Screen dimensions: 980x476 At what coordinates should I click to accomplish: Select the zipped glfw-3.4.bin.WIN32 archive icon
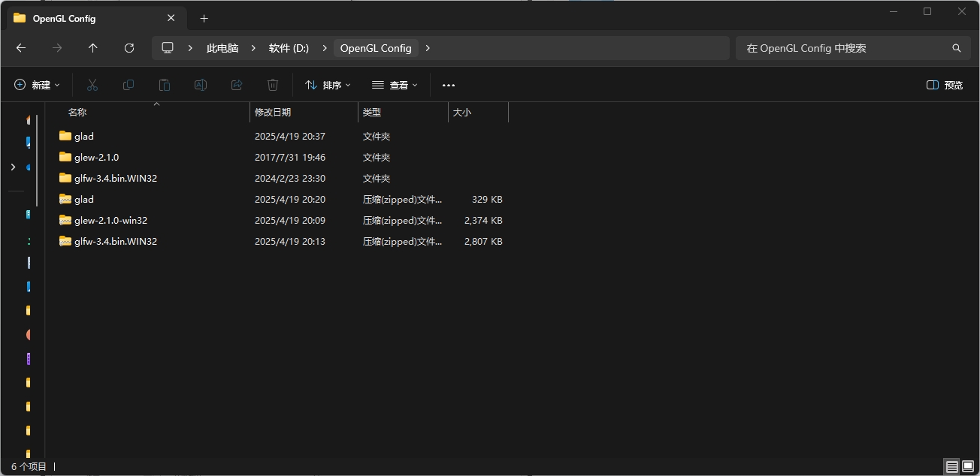[65, 241]
